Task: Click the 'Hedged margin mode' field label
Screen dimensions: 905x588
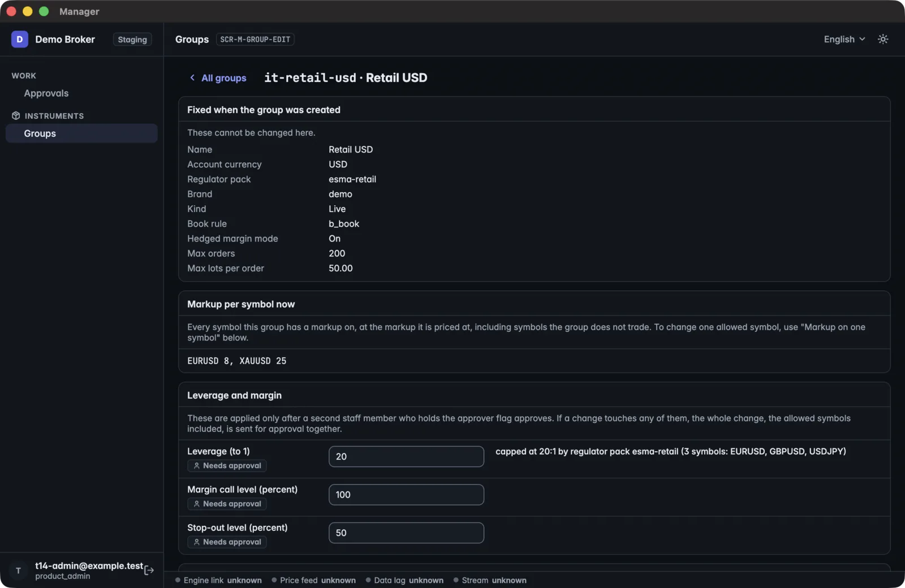Action: (x=232, y=239)
